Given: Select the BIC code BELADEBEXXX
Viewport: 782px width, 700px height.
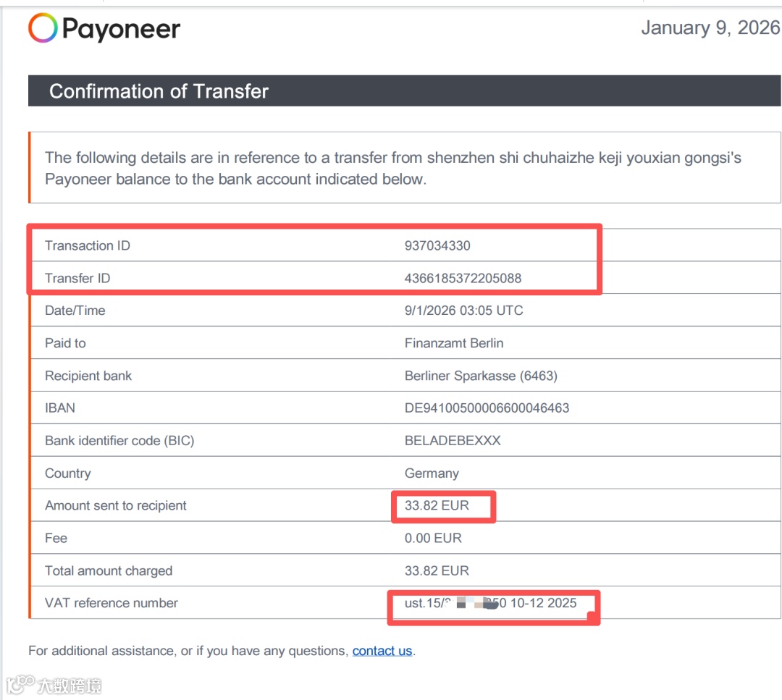Looking at the screenshot, I should [453, 441].
